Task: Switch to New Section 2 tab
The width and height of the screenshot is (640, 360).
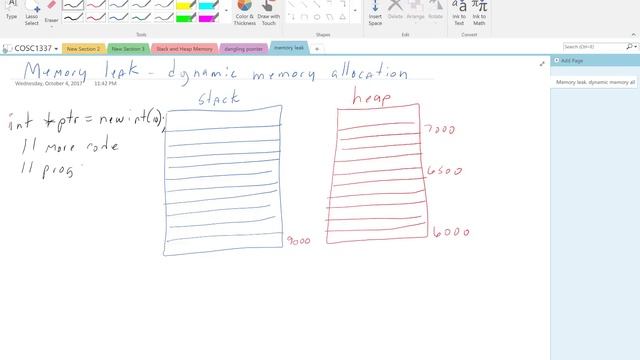Action: 83,49
